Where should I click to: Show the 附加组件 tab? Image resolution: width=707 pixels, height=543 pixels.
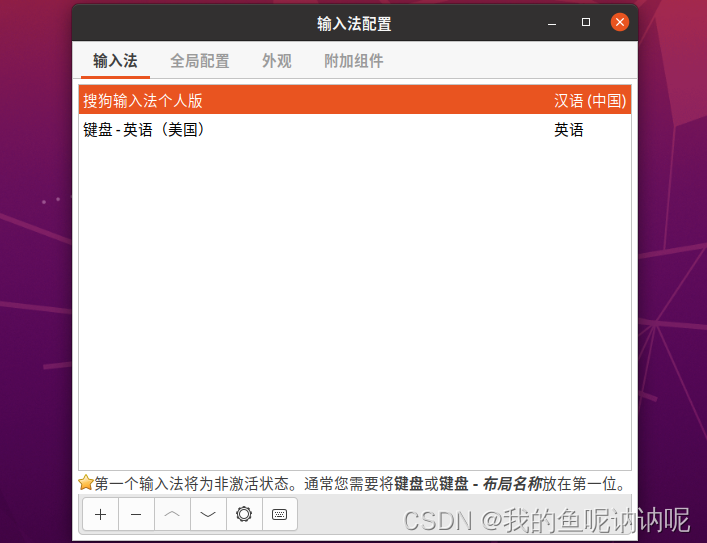[x=354, y=61]
